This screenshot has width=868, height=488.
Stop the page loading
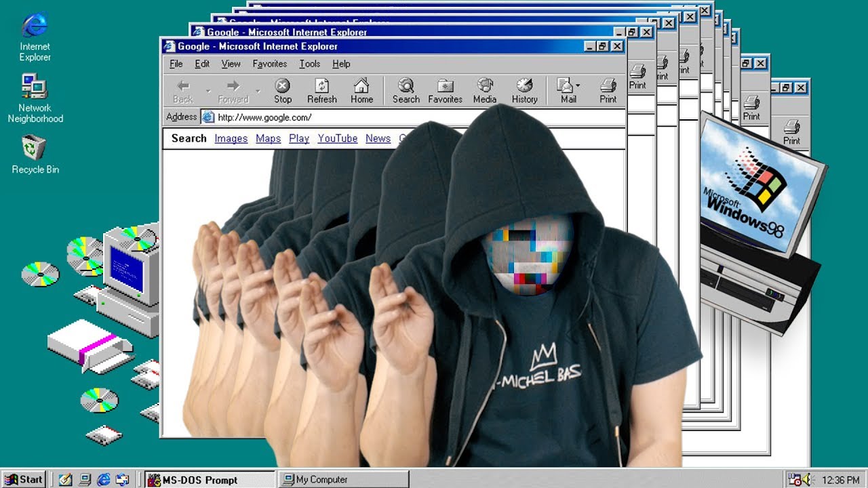(x=283, y=91)
